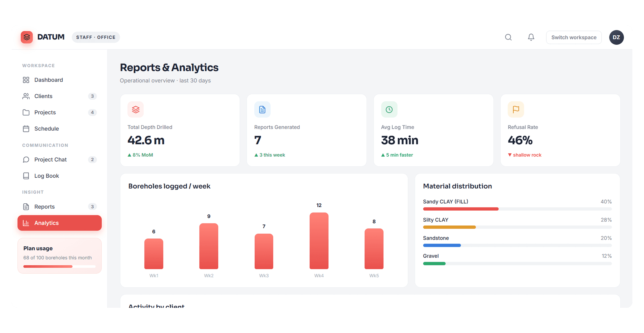This screenshot has width=644, height=333.
Task: Click the Log Book icon
Action: pyautogui.click(x=26, y=176)
